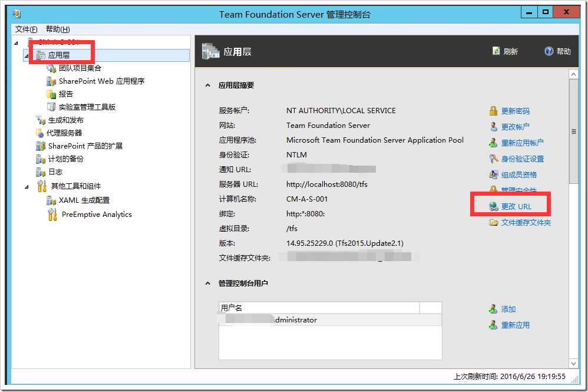Viewport: 588px width, 392px height.
Task: Click the 其他工具和组件 tools icon
Action: [42, 186]
